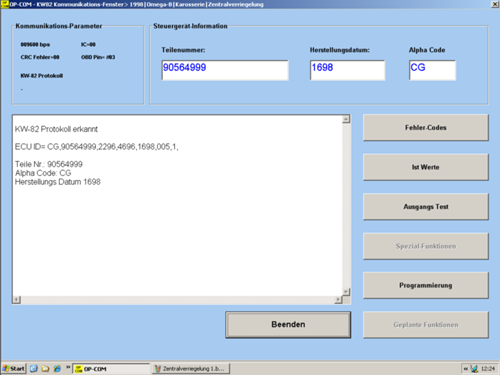Open the Fehler-Codes function
Image resolution: width=500 pixels, height=375 pixels.
pos(426,128)
